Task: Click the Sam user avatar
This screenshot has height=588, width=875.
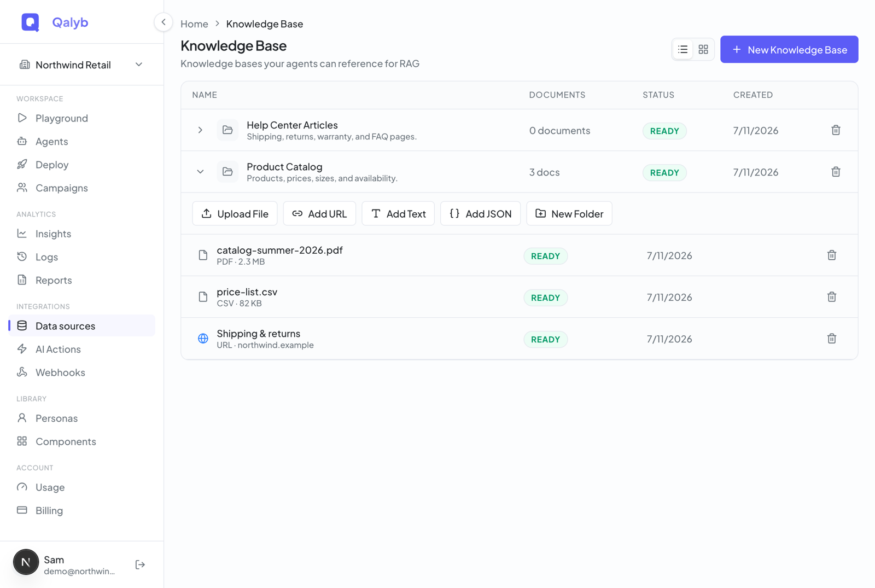Action: tap(26, 562)
